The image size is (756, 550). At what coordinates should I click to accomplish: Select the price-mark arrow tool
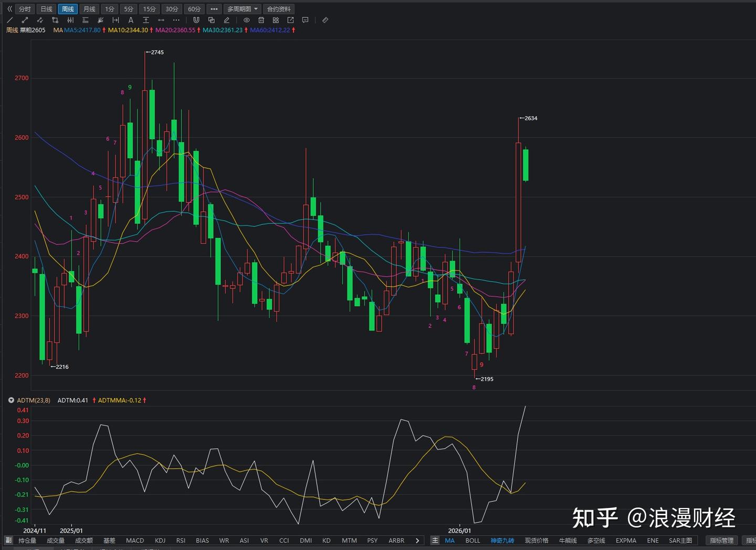pos(146,20)
